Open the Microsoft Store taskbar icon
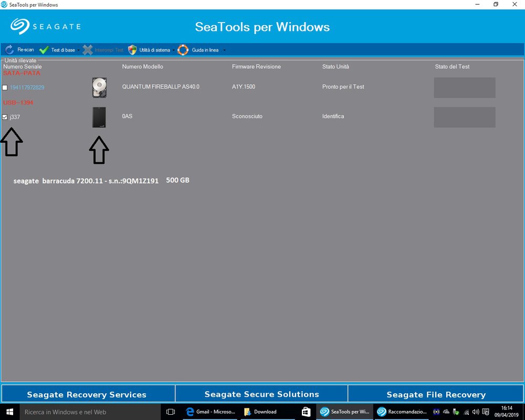Screen dimensions: 525x420 (306, 412)
